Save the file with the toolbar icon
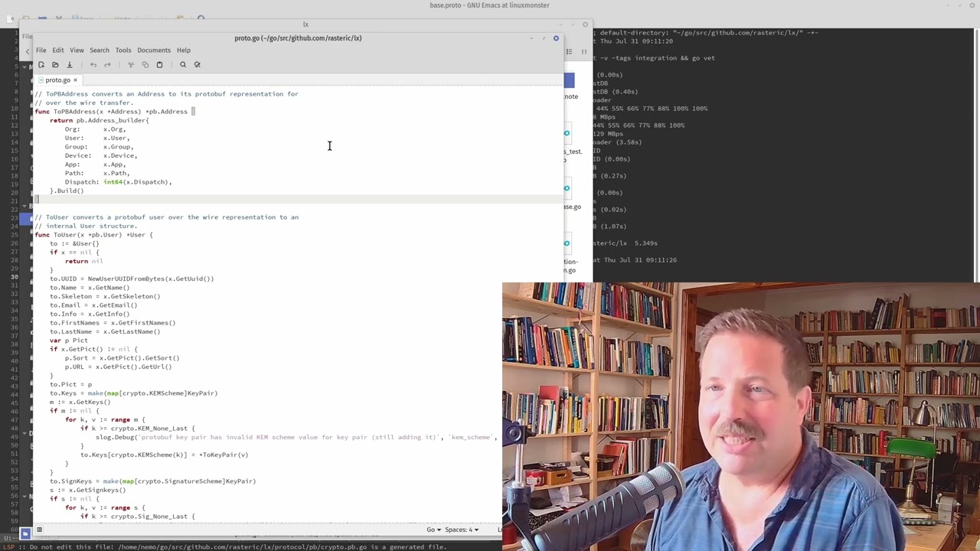Screen dimensions: 980x551 click(69, 65)
